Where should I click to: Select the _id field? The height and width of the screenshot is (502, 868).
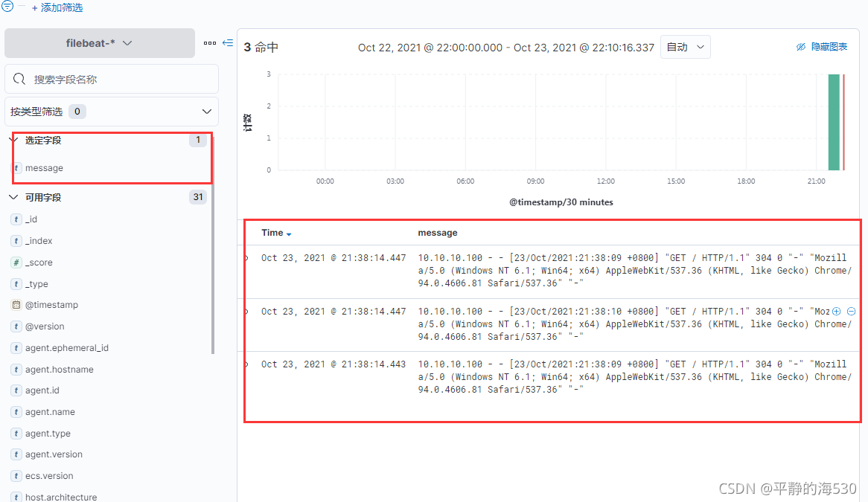pyautogui.click(x=31, y=219)
